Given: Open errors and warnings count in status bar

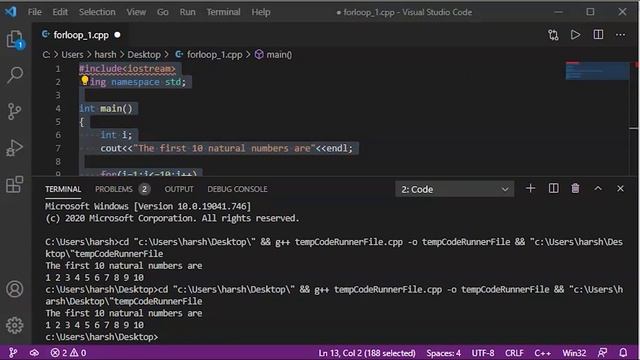Looking at the screenshot, I should point(68,353).
